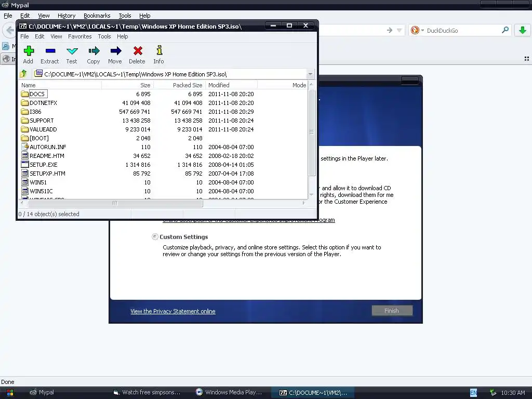Click the Mypal Go forward arrow
532x399 pixels.
[x=389, y=30]
